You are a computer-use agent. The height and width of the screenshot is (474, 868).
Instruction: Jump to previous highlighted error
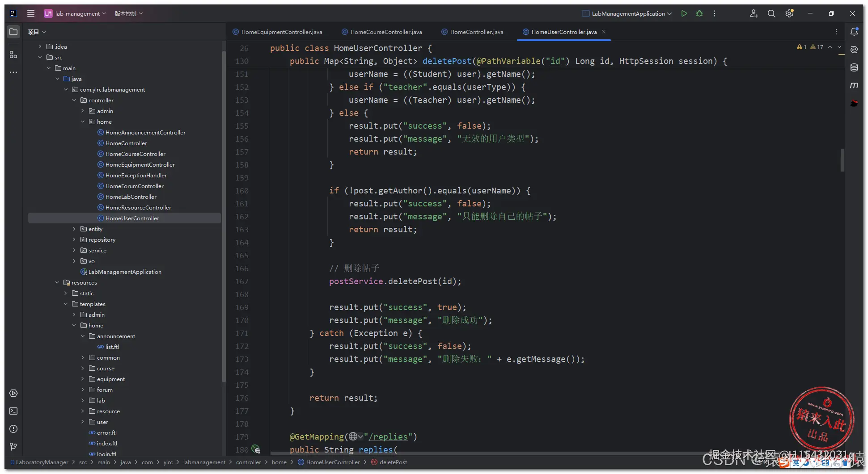click(830, 47)
